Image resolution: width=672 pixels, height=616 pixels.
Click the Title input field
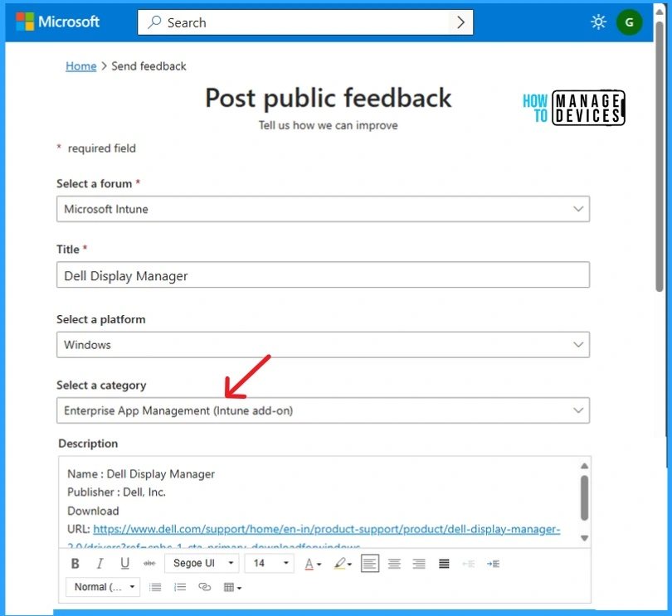(x=323, y=275)
